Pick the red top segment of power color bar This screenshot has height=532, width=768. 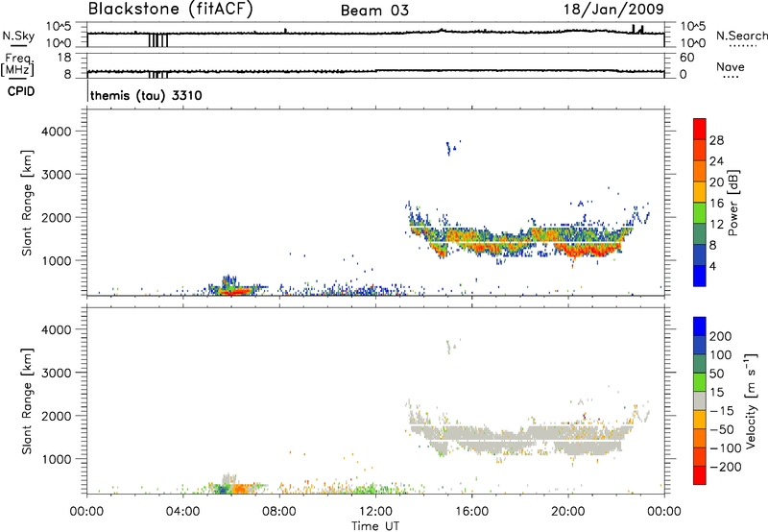click(700, 130)
